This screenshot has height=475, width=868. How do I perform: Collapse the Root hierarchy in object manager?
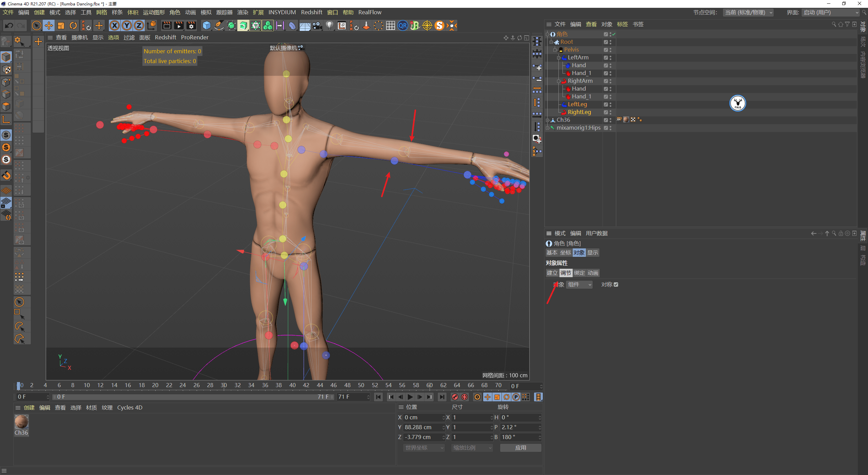click(551, 42)
